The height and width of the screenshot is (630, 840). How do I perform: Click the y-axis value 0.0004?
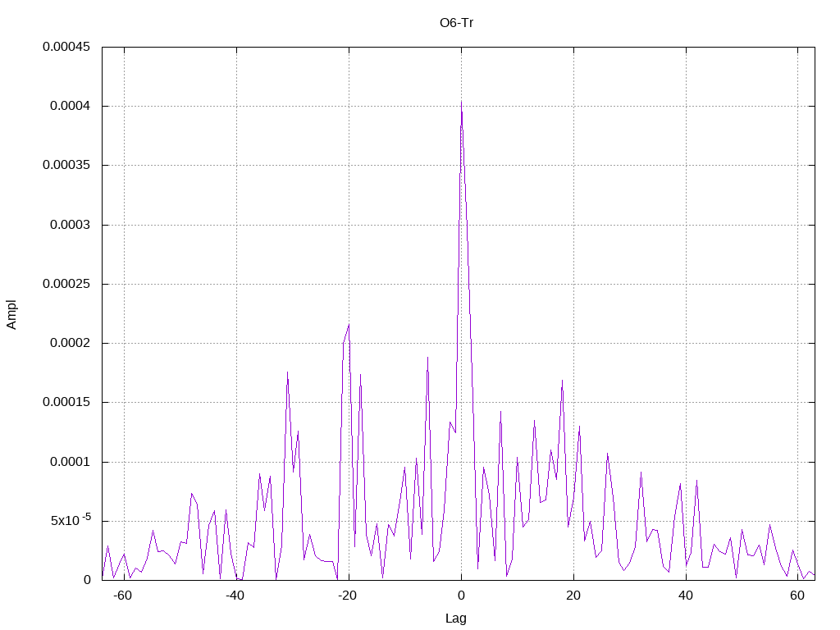(71, 106)
